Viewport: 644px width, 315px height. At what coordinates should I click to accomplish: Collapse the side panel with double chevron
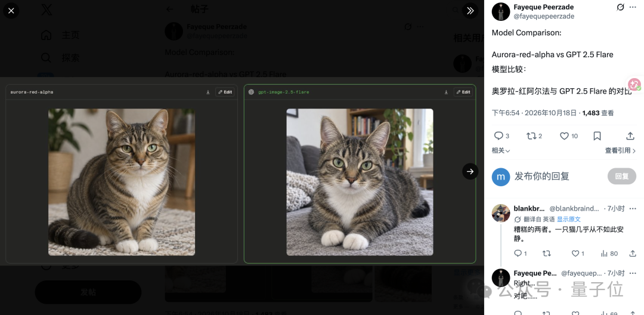[470, 11]
